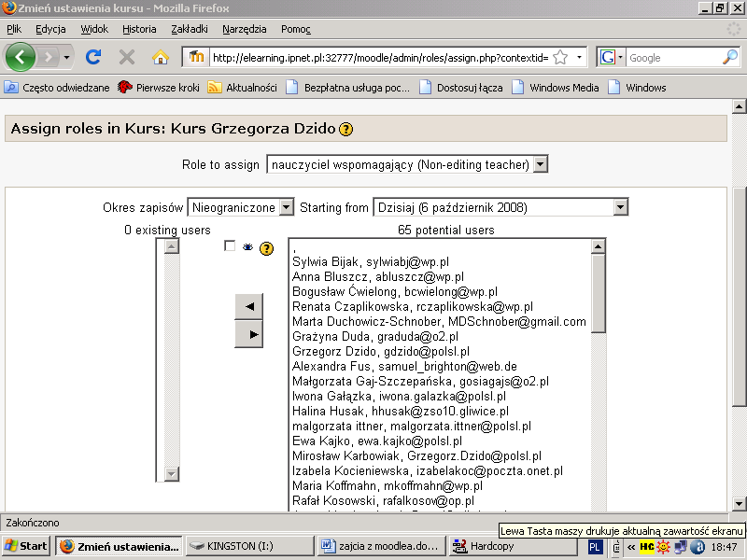This screenshot has width=747, height=560.
Task: Open the Okres zapisów dropdown
Action: tap(241, 207)
